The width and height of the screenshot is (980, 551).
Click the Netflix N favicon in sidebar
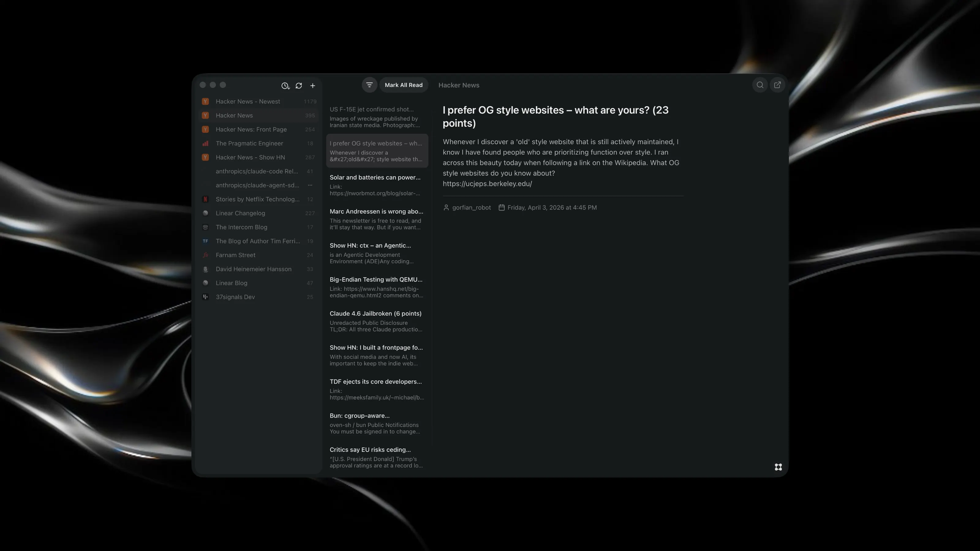click(x=205, y=199)
